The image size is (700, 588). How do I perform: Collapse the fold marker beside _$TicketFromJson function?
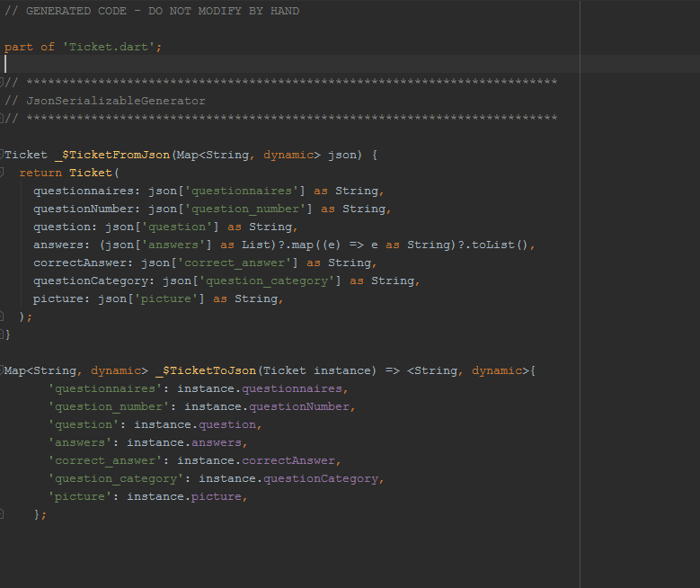coord(2,155)
